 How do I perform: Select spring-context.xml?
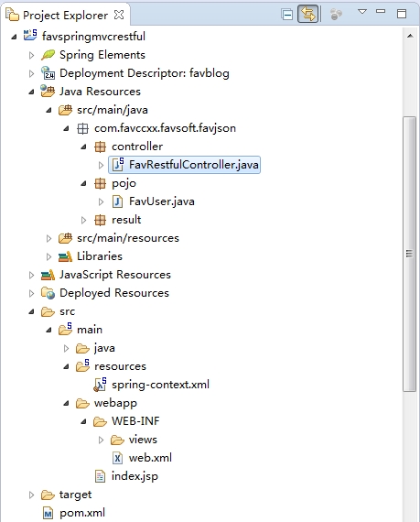point(160,385)
